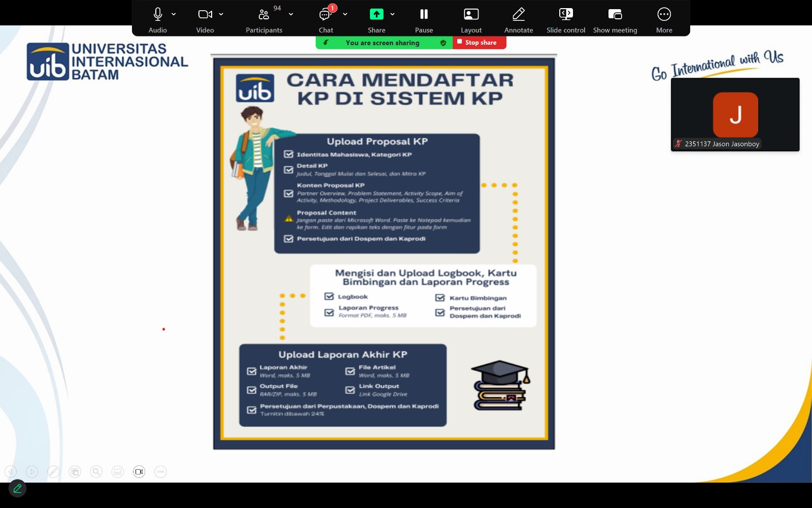Viewport: 812px width, 508px height.
Task: Click the green security shield icon
Action: point(443,43)
